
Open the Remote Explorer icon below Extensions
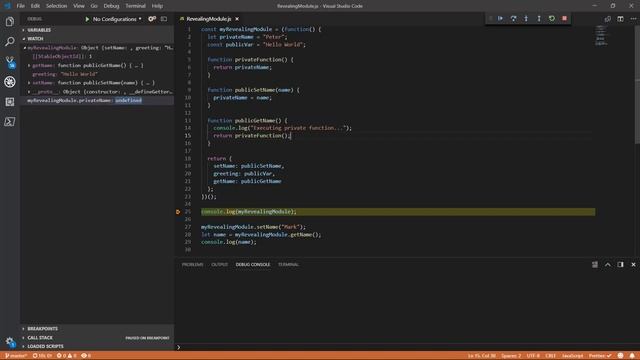click(x=10, y=122)
